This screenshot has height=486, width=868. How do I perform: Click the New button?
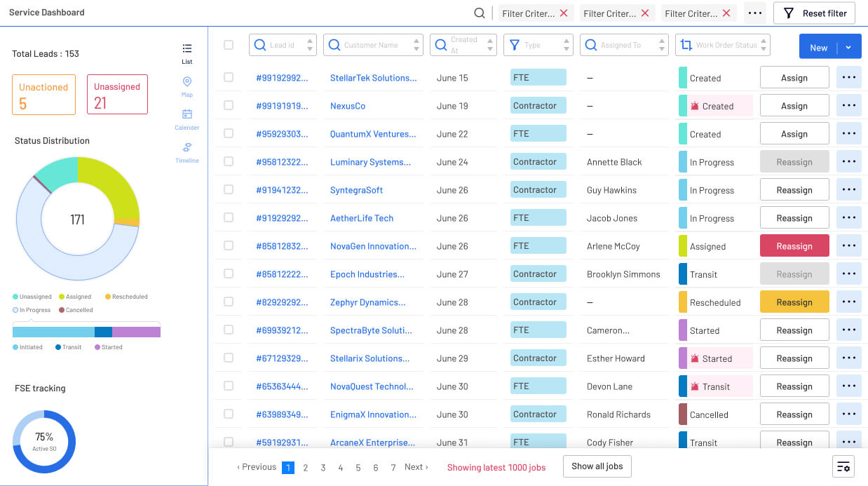(818, 47)
